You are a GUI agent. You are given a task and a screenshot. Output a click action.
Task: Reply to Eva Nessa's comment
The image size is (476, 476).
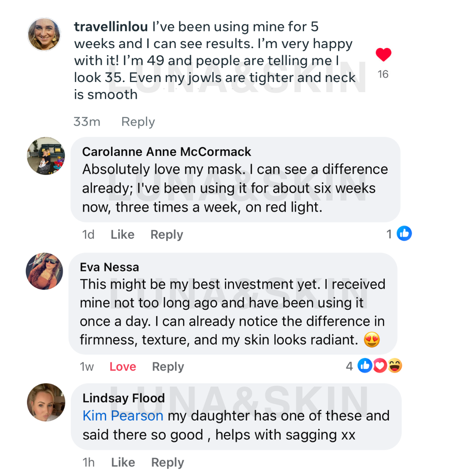pos(168,367)
